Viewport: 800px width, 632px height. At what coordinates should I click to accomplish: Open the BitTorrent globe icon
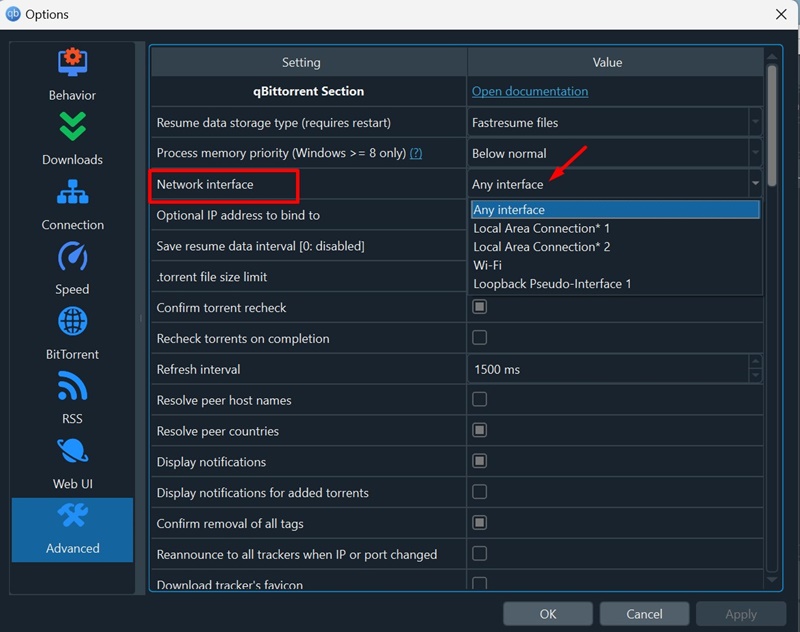coord(72,321)
